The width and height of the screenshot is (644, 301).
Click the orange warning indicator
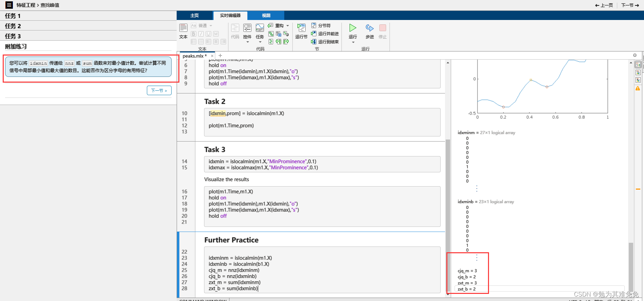[638, 88]
